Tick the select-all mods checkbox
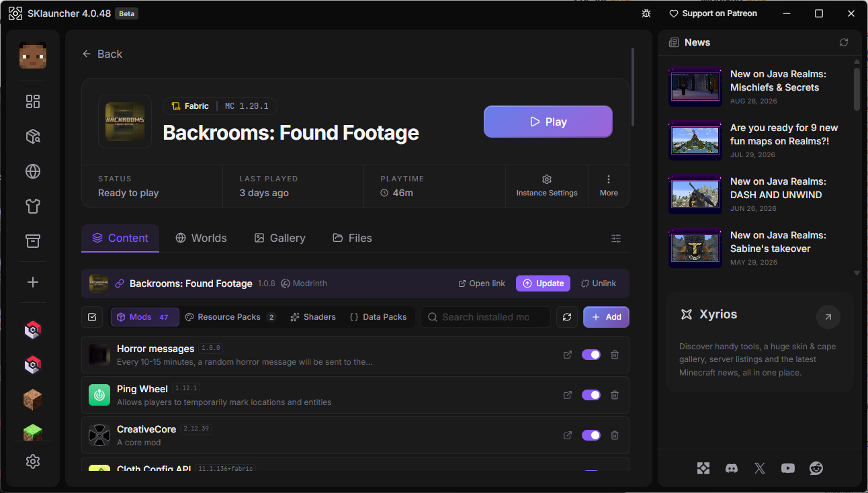 click(92, 317)
